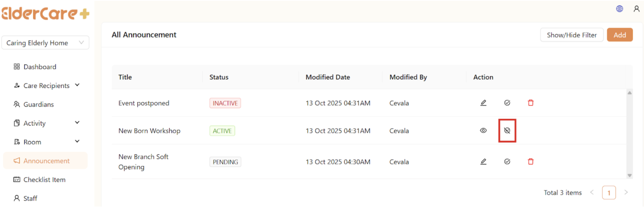This screenshot has width=644, height=211.
Task: Go to the Dashboard page
Action: [40, 67]
